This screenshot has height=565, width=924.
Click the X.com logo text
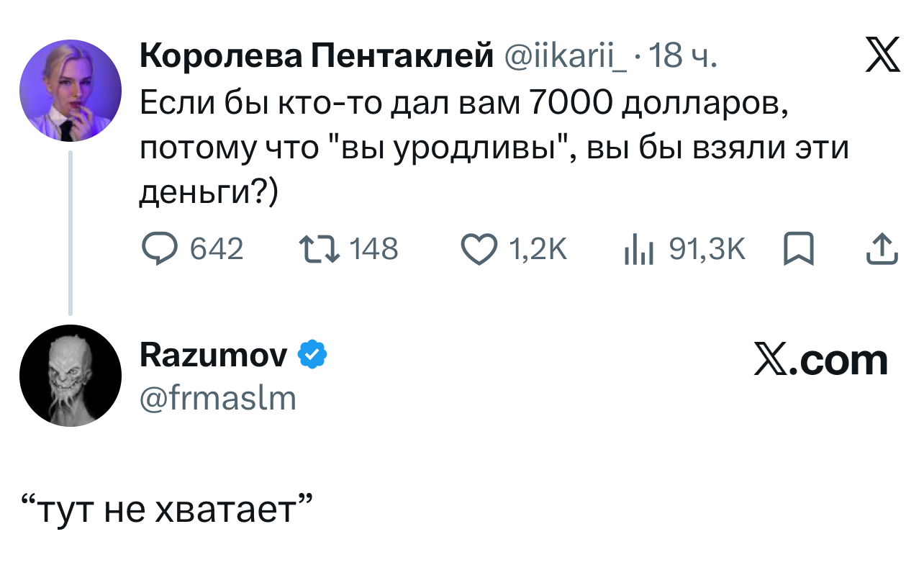[x=820, y=359]
